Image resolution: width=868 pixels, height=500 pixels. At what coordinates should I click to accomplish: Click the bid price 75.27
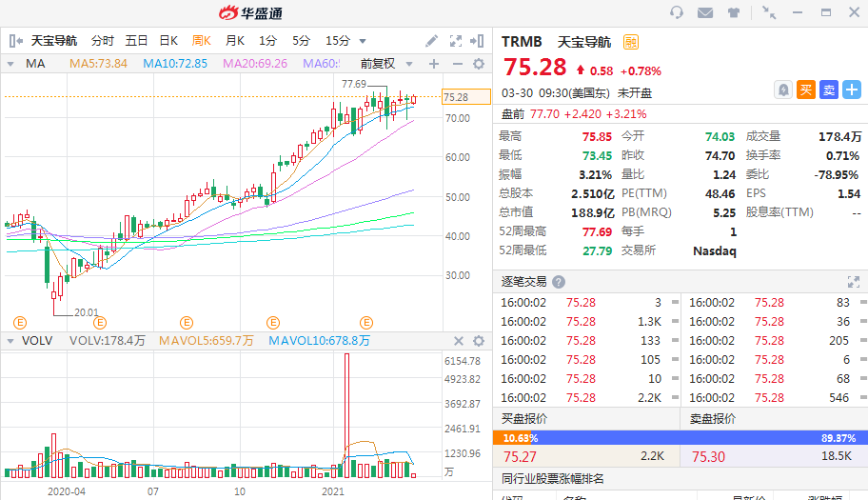tap(520, 457)
